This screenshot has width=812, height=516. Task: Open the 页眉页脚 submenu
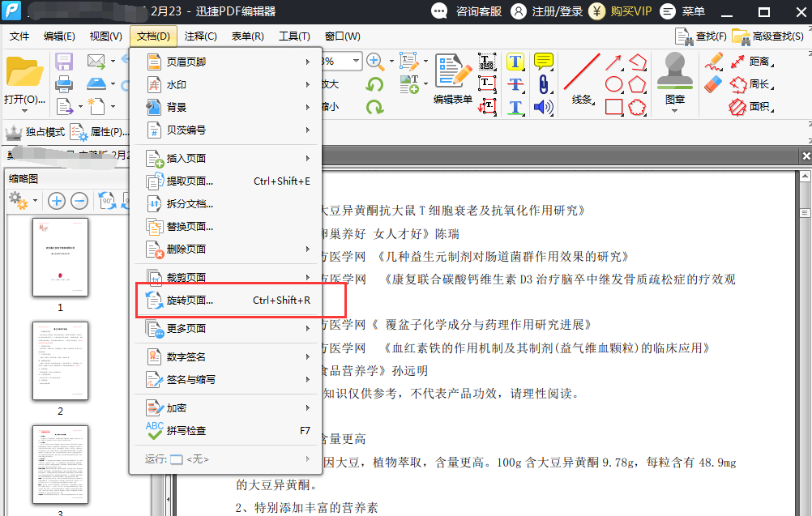[x=227, y=62]
